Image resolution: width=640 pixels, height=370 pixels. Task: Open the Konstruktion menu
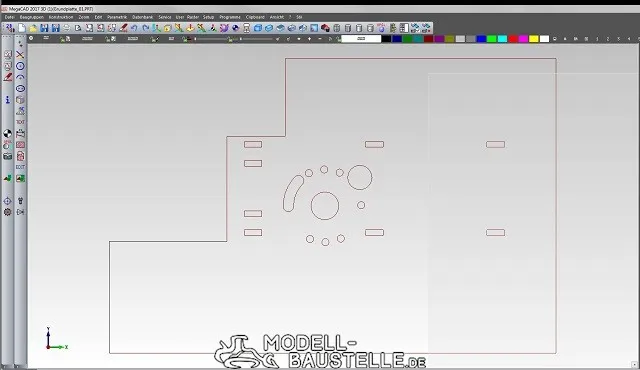click(61, 17)
